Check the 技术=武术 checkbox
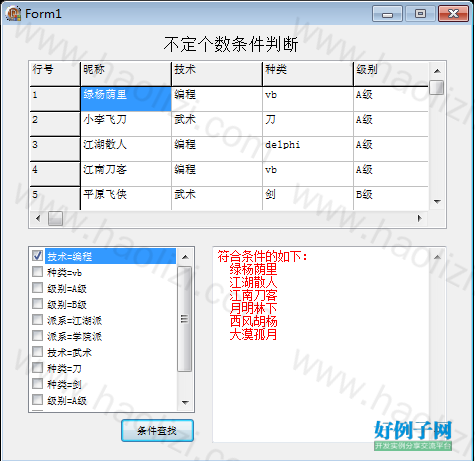This screenshot has width=475, height=461. (37, 352)
